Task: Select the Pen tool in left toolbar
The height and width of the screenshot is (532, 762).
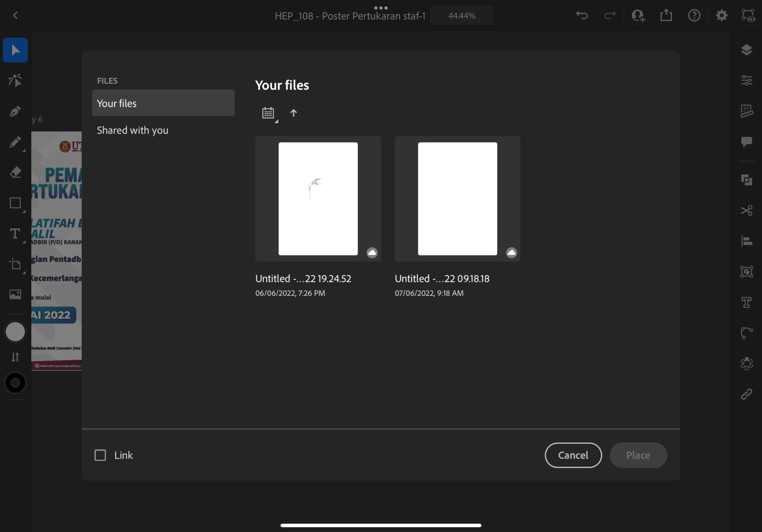Action: 15,111
